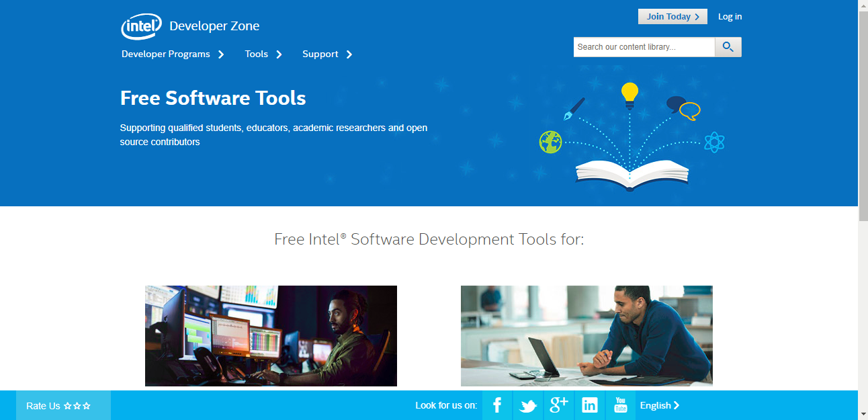Select Tools in the navigation bar
Viewport: 868px width, 420px height.
(x=257, y=54)
